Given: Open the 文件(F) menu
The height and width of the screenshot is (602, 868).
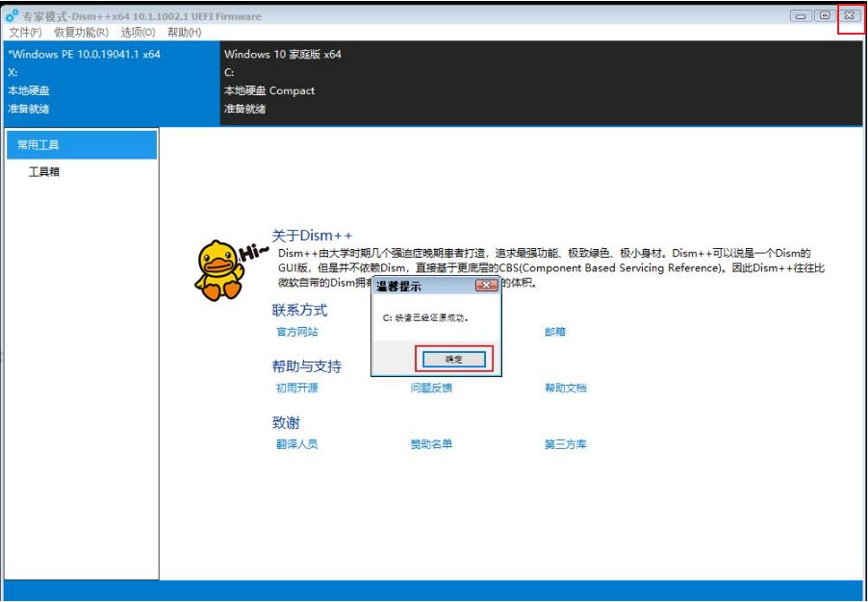Looking at the screenshot, I should point(25,33).
